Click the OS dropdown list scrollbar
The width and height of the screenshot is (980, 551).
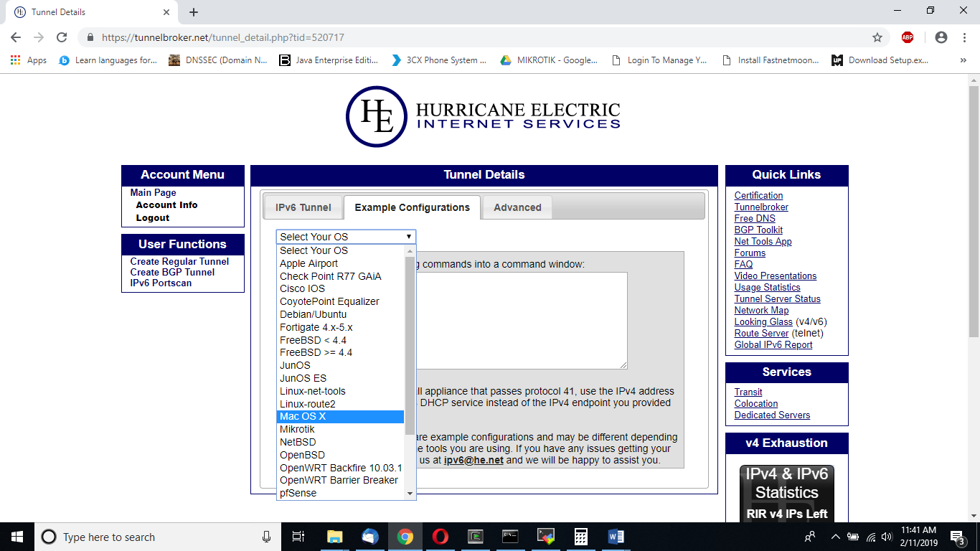[410, 344]
